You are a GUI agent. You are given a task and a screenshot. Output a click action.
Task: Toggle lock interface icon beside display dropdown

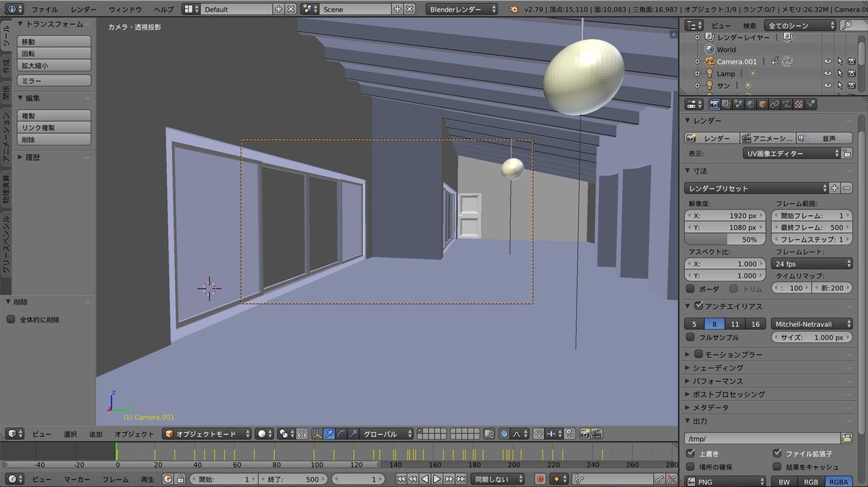coord(847,153)
